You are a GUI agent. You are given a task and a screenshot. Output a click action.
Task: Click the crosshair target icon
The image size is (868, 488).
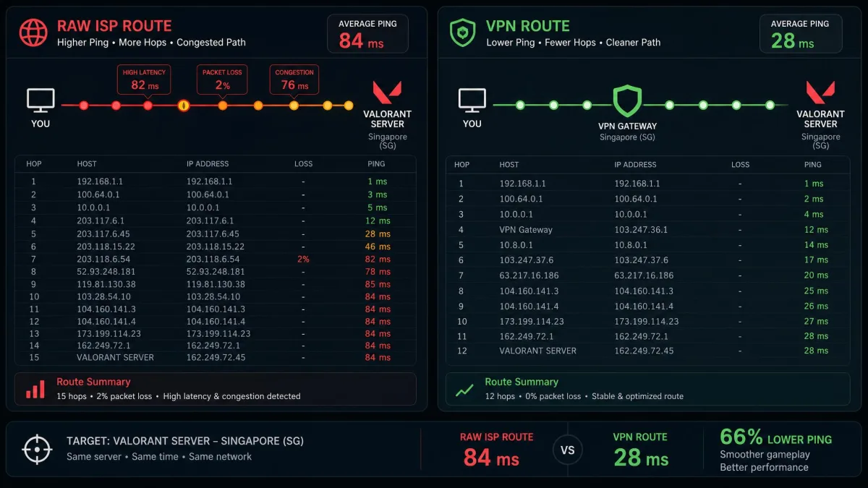click(x=36, y=449)
